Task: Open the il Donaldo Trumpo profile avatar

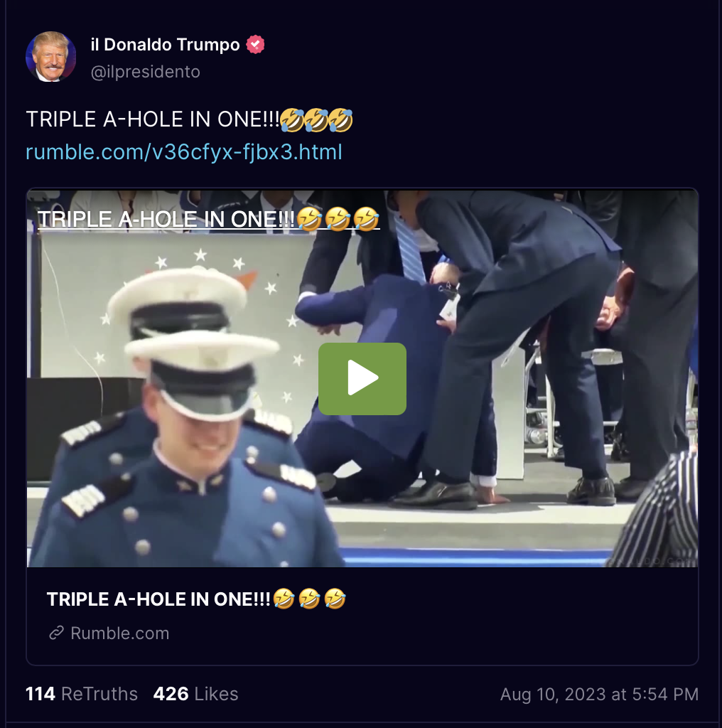Action: (50, 57)
